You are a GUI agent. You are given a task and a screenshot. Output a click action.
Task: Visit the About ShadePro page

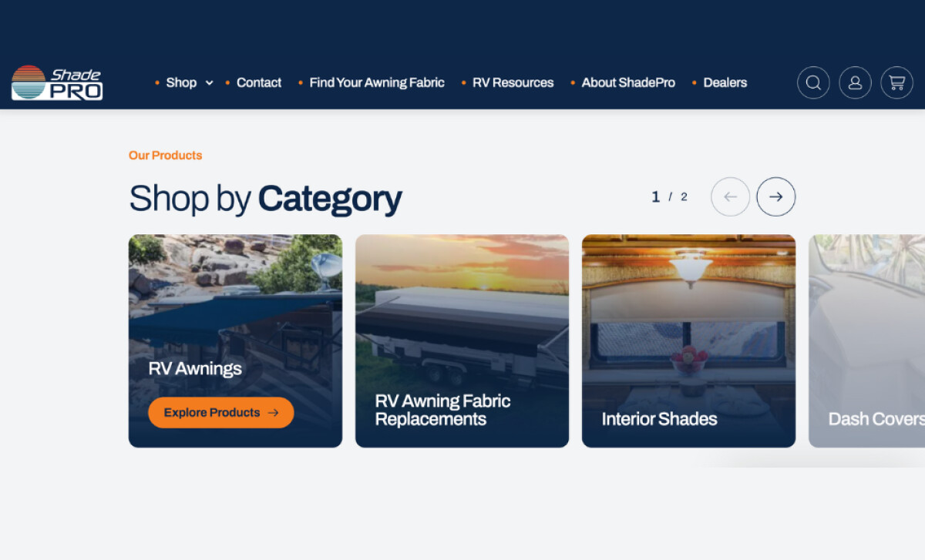[x=628, y=82]
